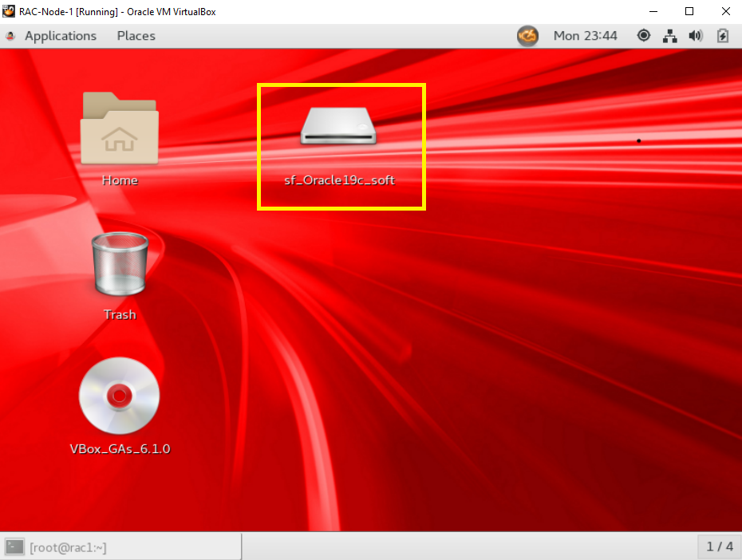The width and height of the screenshot is (742, 560).
Task: Open the Applications menu
Action: pos(60,36)
